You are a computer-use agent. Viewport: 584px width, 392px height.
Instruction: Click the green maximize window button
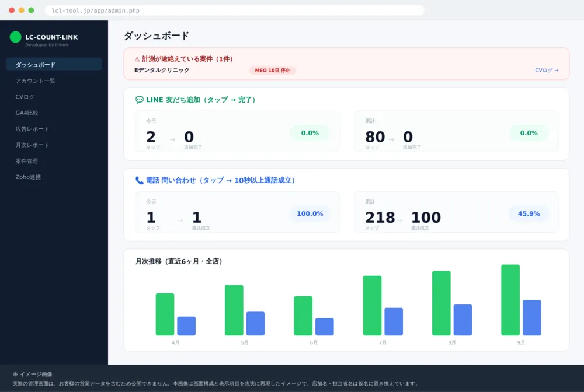(32, 10)
